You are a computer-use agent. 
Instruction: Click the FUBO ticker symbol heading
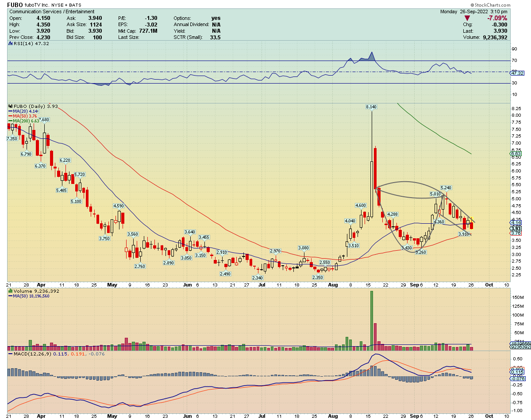[x=16, y=4]
